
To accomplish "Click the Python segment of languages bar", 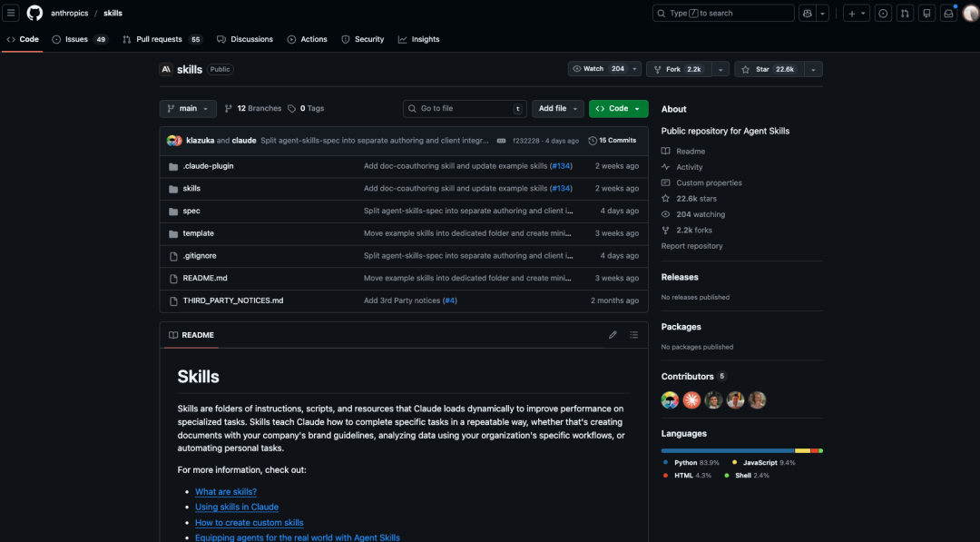I will [x=728, y=450].
